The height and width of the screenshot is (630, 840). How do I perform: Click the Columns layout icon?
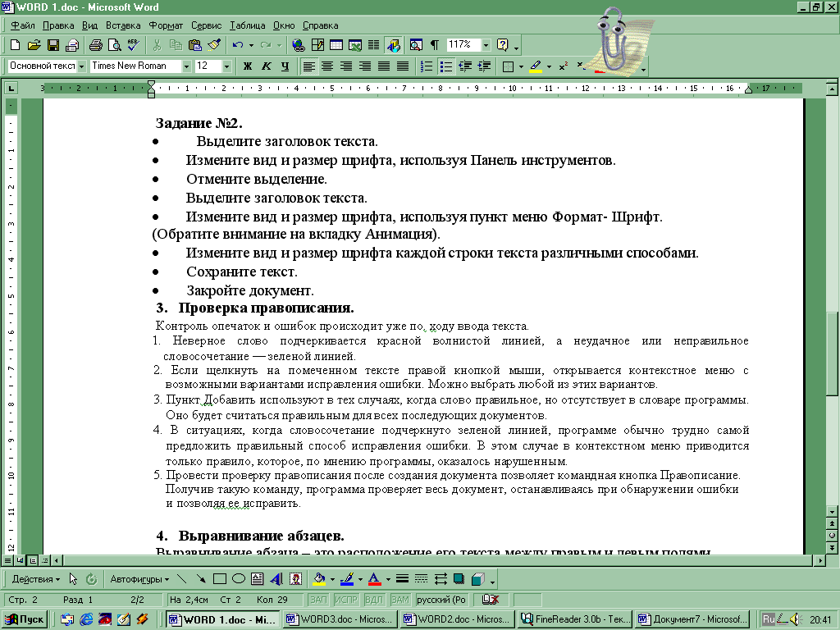(x=374, y=45)
